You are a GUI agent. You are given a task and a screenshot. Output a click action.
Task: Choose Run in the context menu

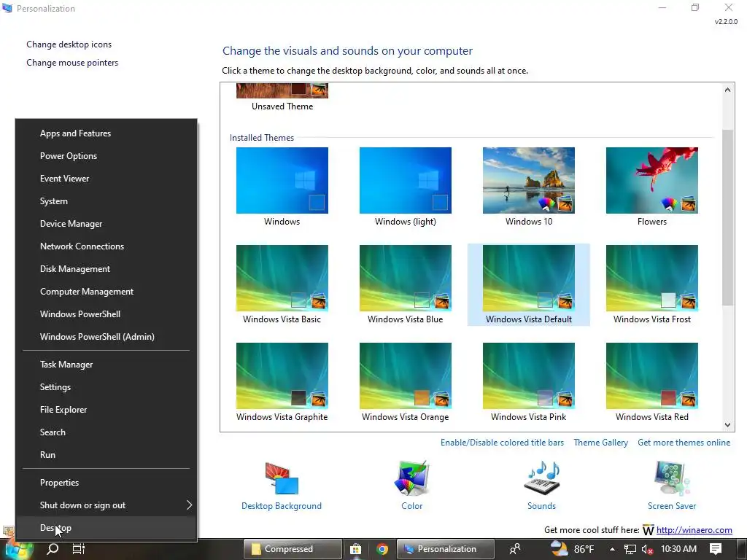(x=107, y=455)
